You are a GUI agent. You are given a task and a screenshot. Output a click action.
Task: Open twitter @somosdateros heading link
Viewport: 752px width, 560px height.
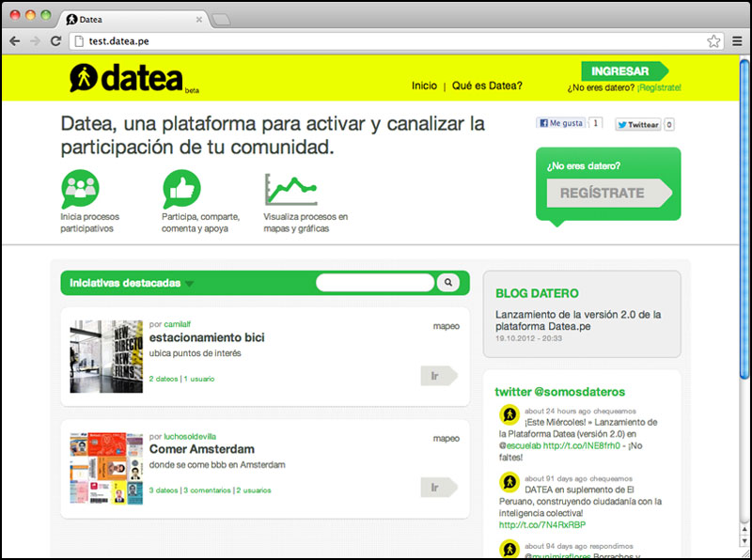pyautogui.click(x=559, y=392)
